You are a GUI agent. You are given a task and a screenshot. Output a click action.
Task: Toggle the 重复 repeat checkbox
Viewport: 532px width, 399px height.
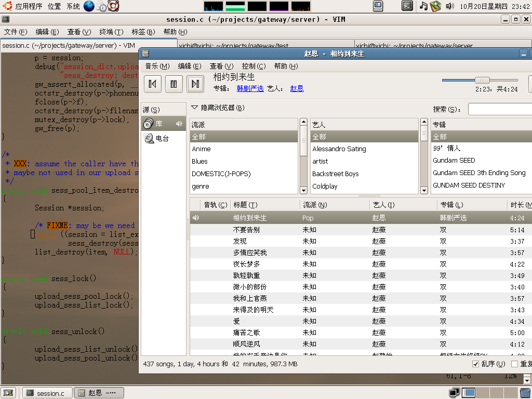(514, 364)
